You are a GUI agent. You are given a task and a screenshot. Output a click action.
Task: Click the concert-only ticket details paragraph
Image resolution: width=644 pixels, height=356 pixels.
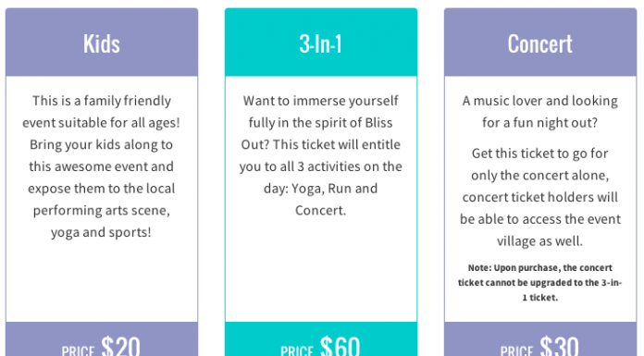click(540, 197)
